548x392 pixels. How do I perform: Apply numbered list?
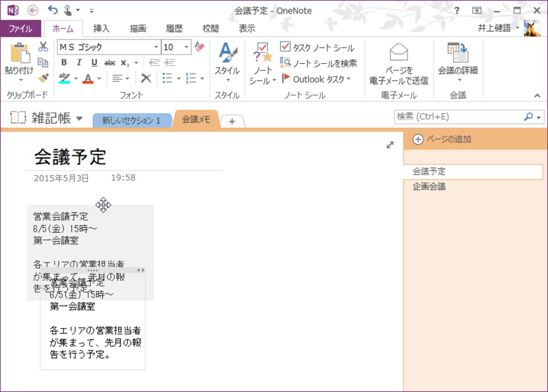191,78
